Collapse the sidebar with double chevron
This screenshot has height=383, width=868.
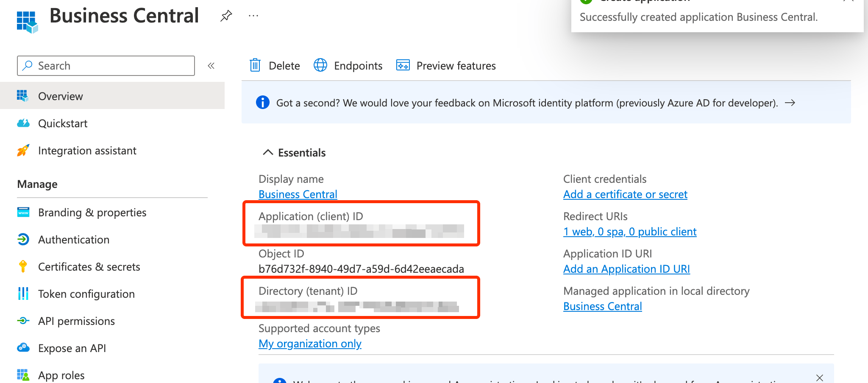click(x=211, y=65)
